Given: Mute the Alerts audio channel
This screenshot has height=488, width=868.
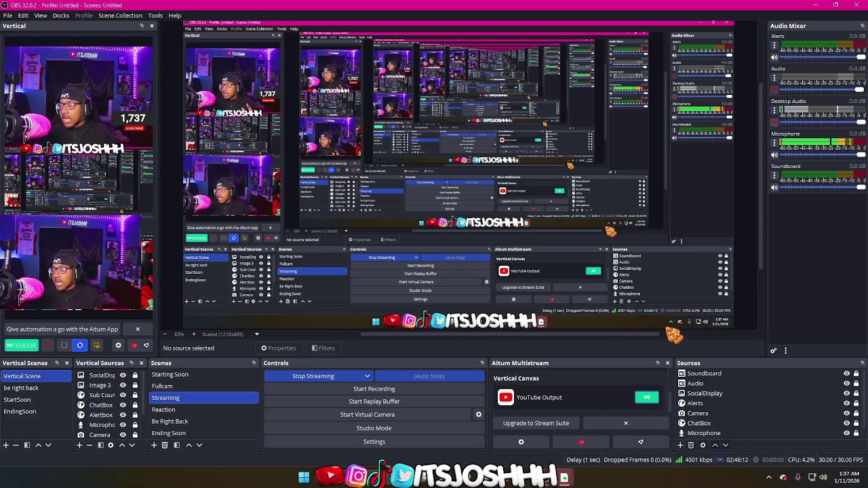Looking at the screenshot, I should click(774, 57).
